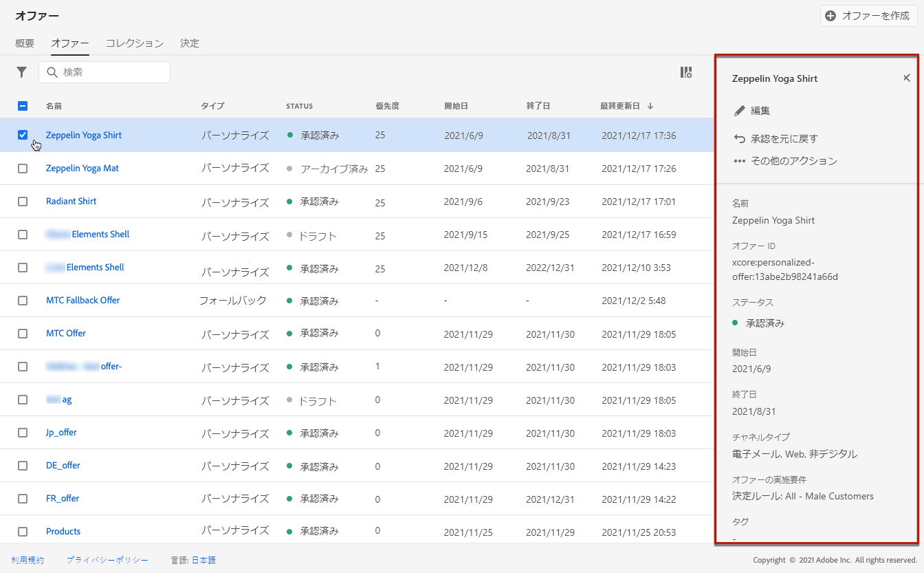Check the Radiant Shirt row checkbox
Viewport: 924px width, 573px height.
point(23,201)
